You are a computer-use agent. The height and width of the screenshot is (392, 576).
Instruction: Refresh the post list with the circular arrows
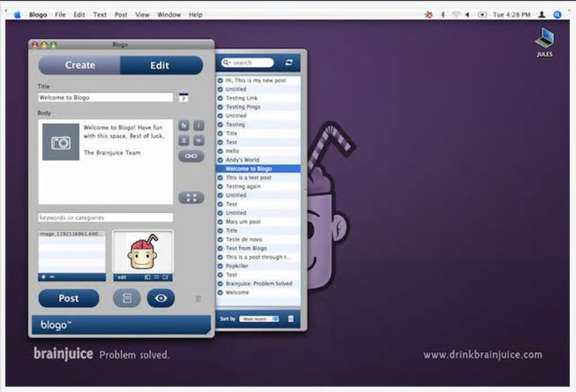[289, 63]
